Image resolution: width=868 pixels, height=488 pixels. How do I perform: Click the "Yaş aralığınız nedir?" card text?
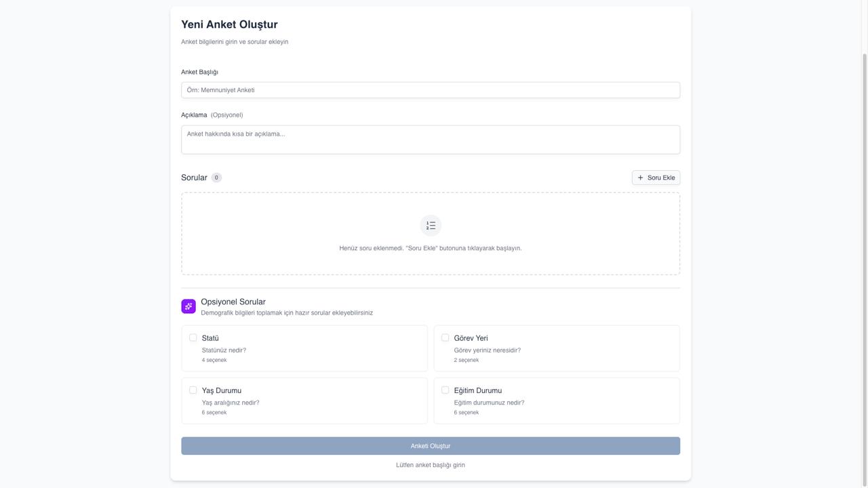click(x=231, y=403)
